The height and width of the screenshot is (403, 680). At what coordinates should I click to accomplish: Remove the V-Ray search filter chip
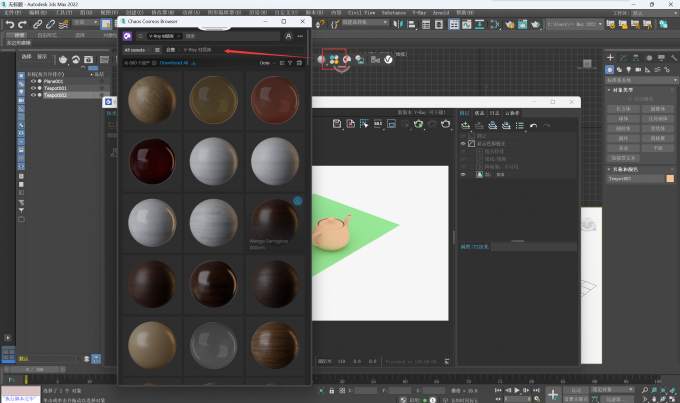point(178,36)
